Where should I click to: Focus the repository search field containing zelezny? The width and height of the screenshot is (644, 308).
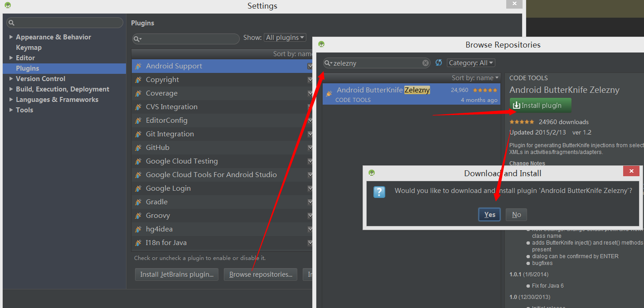(377, 63)
